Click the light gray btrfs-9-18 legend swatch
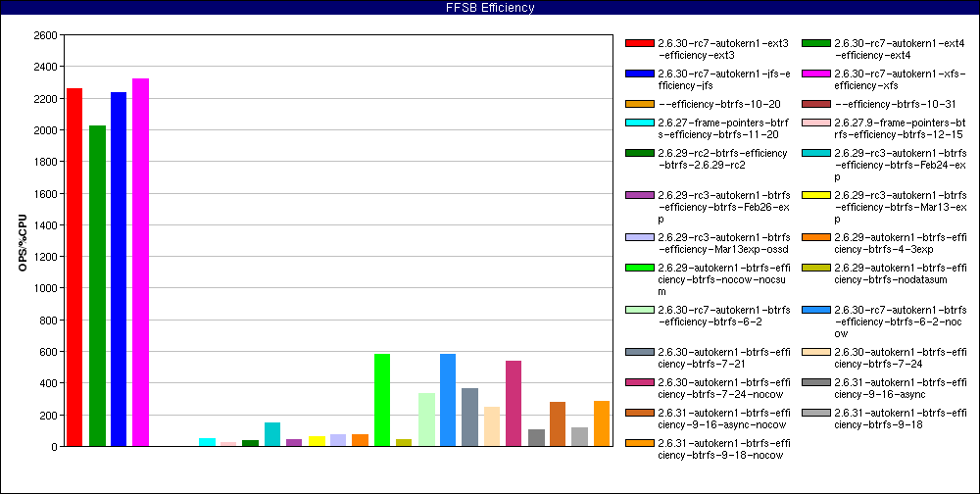The height and width of the screenshot is (494, 980). (816, 413)
